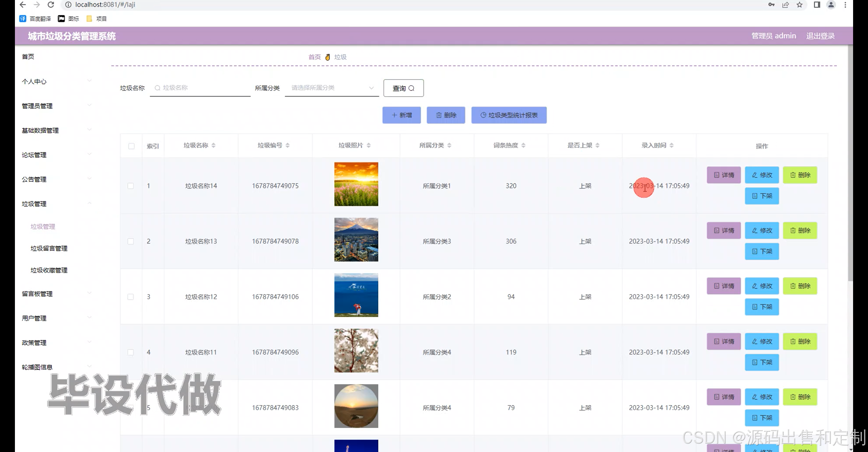Click the Mount Fuji thumbnail for 垃圾名称13
The width and height of the screenshot is (868, 452).
coord(356,240)
